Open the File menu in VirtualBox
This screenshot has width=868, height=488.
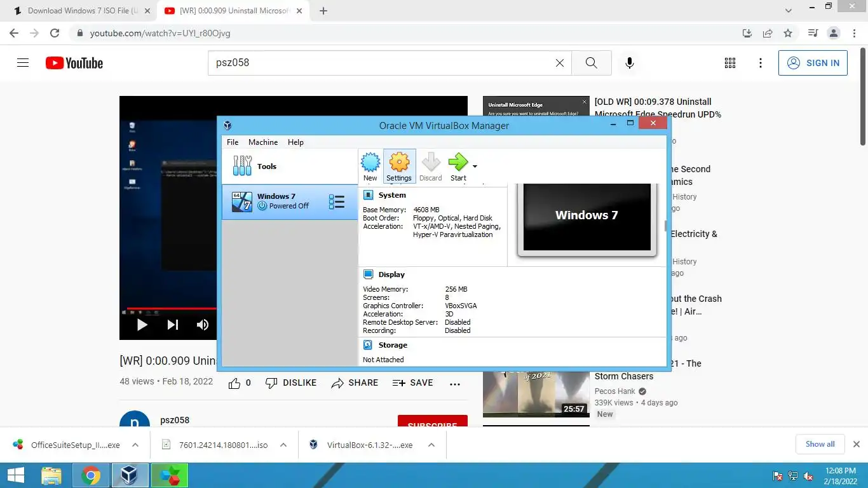click(233, 142)
